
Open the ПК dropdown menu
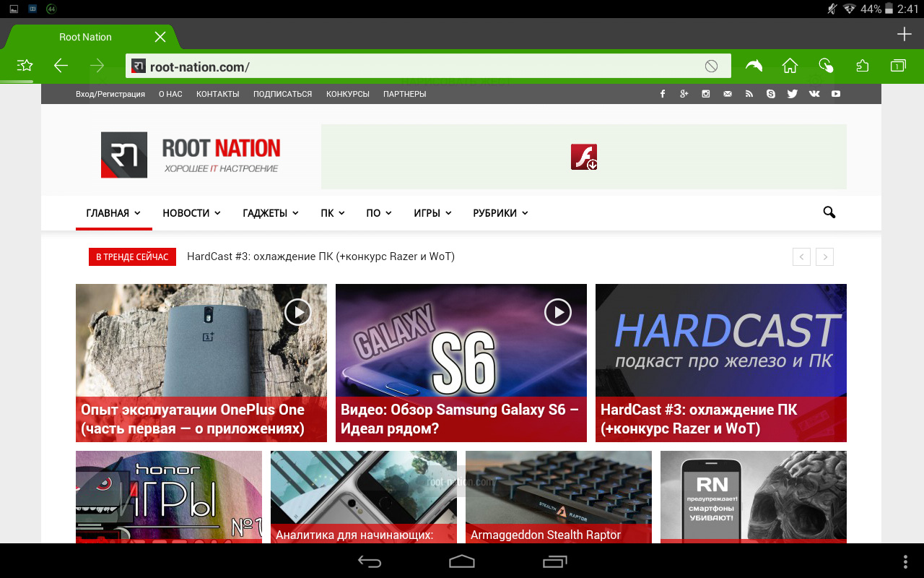point(333,213)
